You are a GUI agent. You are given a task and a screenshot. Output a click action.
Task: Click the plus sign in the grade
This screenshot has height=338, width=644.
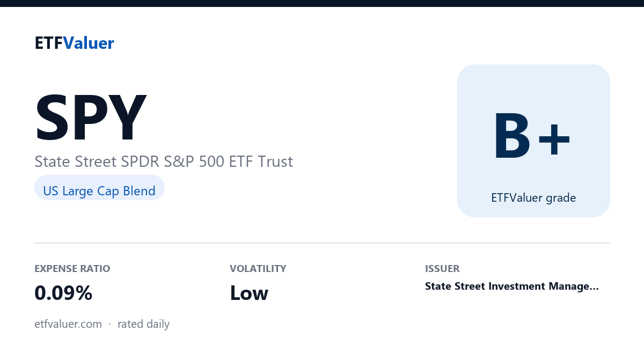coord(554,141)
